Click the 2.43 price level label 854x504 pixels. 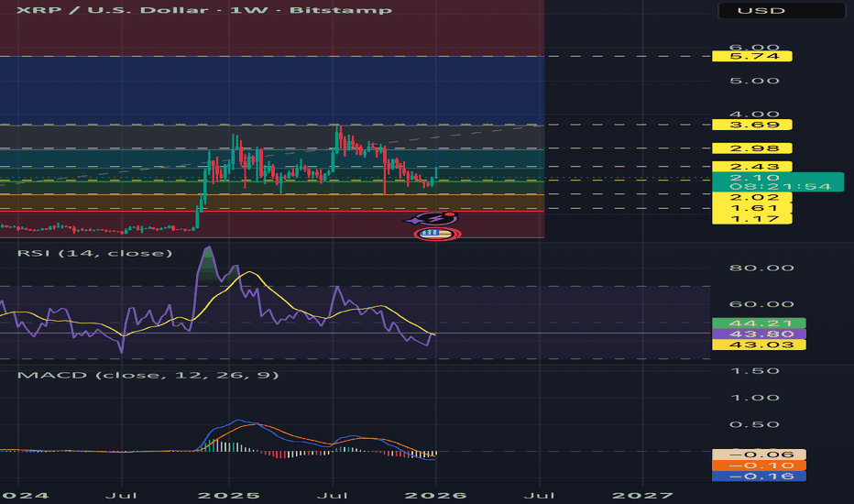coord(751,166)
